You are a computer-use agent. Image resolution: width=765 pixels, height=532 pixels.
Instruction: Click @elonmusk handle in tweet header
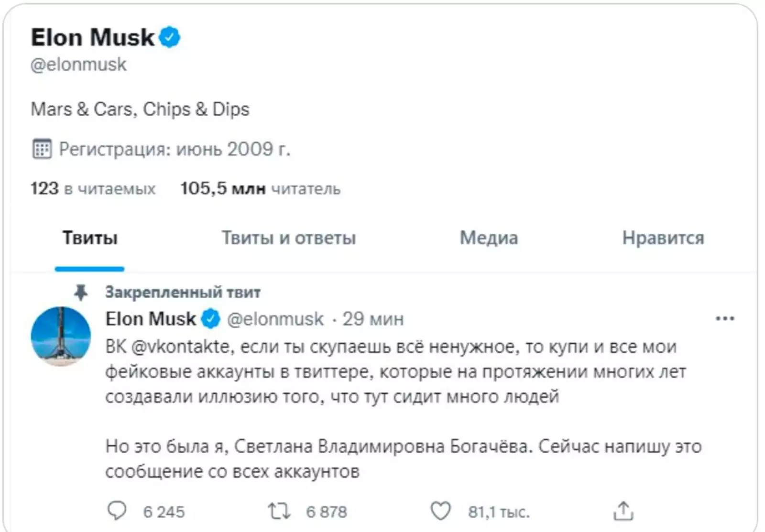(275, 319)
